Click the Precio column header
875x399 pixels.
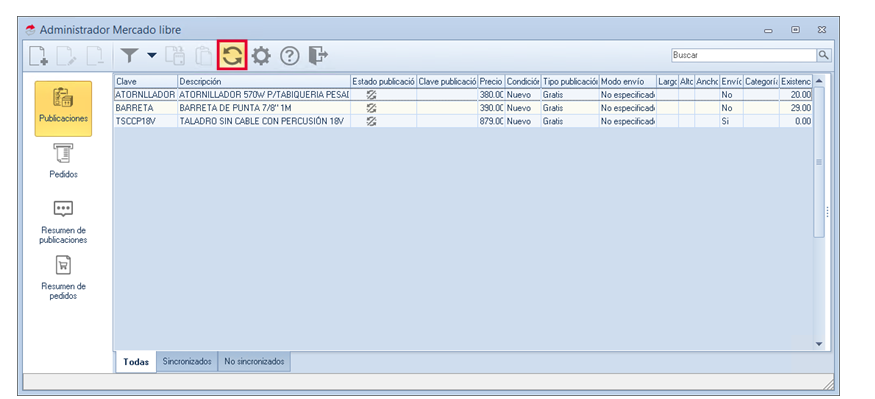coord(491,81)
